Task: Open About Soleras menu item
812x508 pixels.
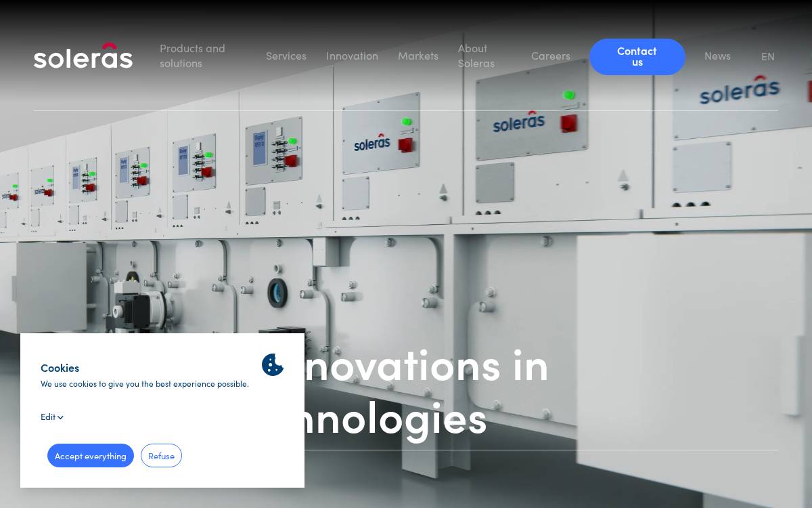Action: (476, 56)
